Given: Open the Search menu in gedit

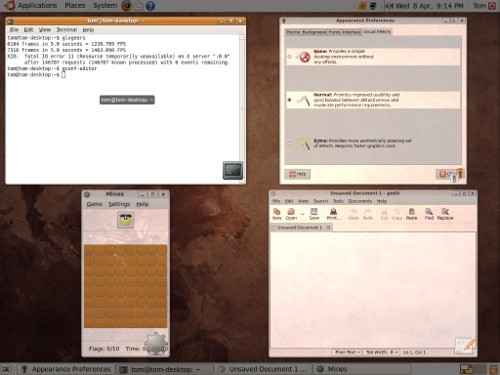Looking at the screenshot, I should (x=320, y=201).
